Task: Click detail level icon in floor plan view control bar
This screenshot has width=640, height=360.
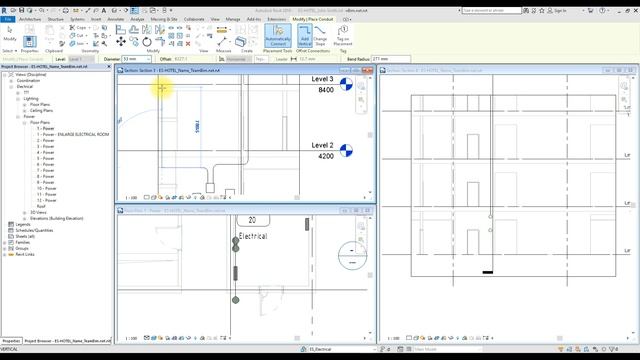Action: [x=147, y=338]
